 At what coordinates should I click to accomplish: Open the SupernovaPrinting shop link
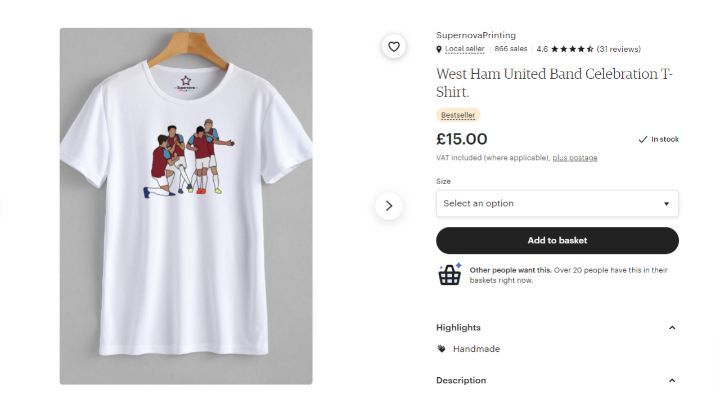tap(476, 35)
